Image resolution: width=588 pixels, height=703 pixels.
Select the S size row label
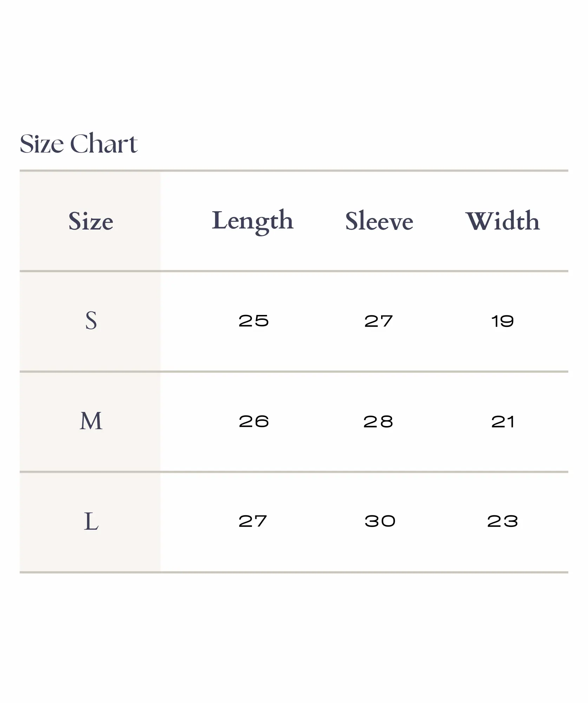click(x=91, y=321)
